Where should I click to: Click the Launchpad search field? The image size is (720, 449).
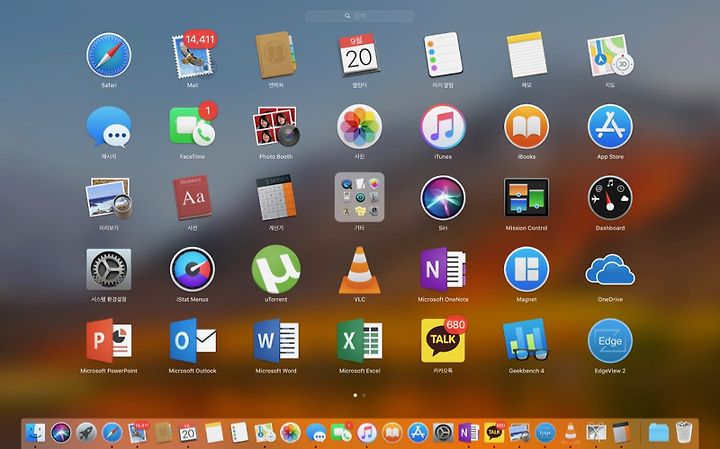click(x=360, y=16)
